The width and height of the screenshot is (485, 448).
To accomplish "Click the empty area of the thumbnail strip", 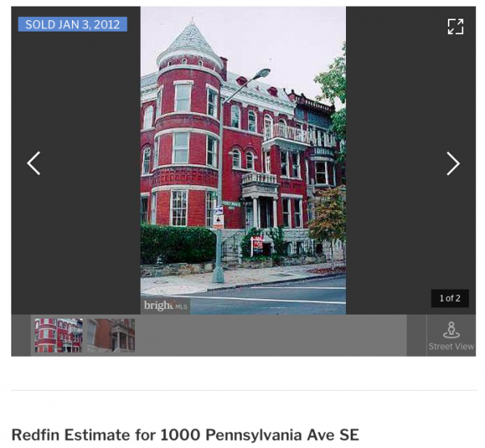I will (271, 336).
